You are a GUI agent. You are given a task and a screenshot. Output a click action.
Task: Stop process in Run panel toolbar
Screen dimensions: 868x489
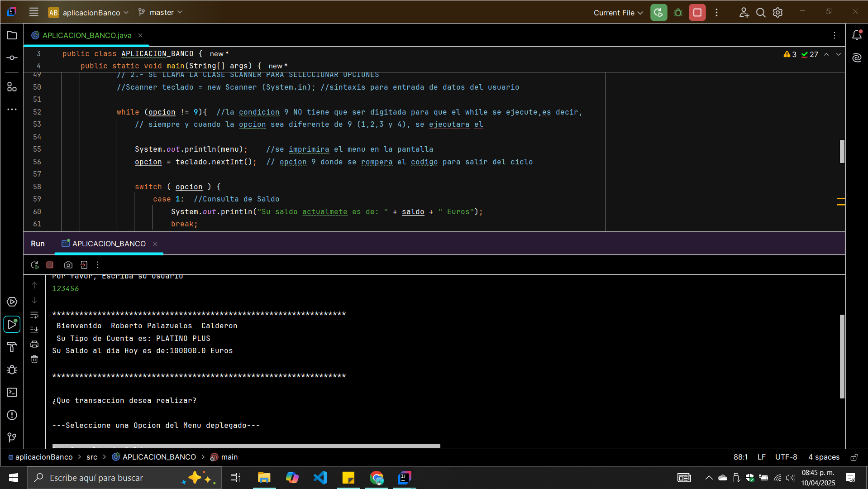(50, 265)
